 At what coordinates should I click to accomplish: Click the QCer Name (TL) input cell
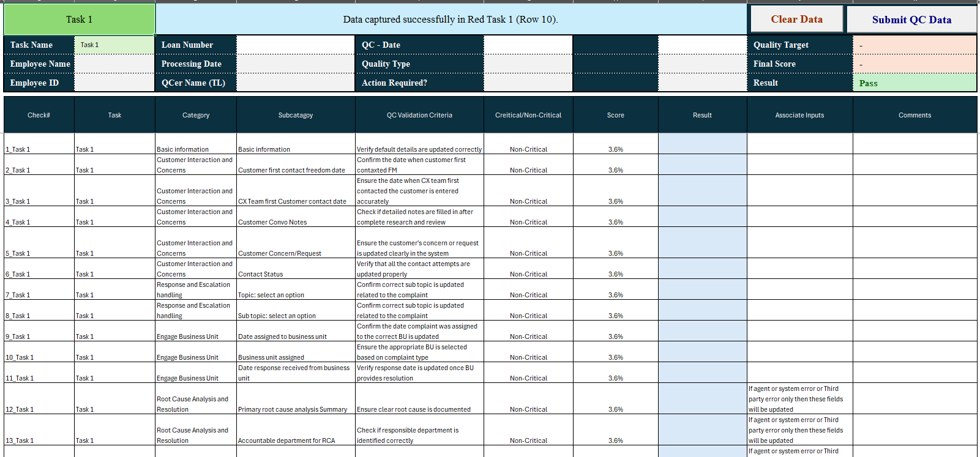[296, 83]
